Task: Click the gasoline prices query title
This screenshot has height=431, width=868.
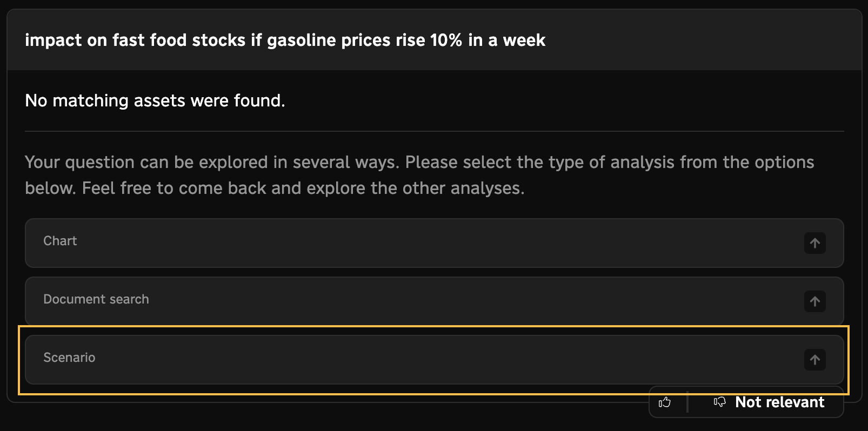Action: click(285, 40)
